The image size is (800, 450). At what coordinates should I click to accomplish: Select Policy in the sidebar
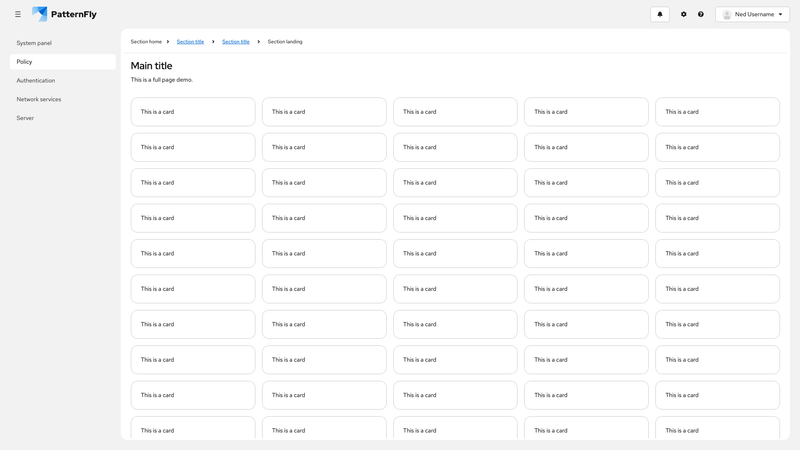63,62
